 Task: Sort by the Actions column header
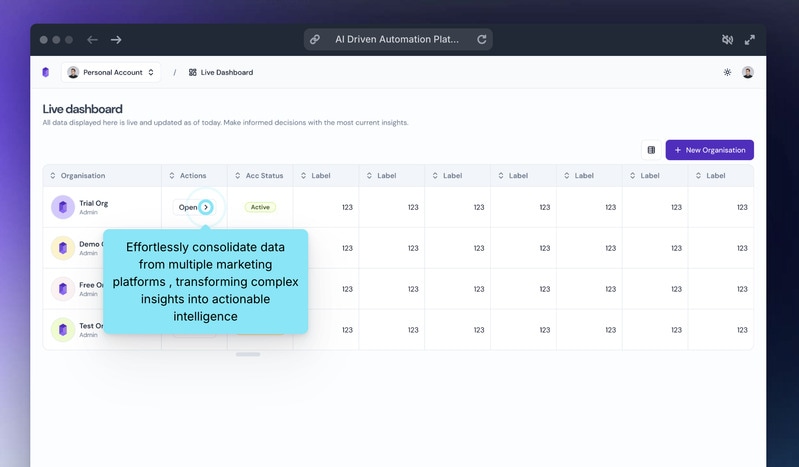pyautogui.click(x=192, y=176)
